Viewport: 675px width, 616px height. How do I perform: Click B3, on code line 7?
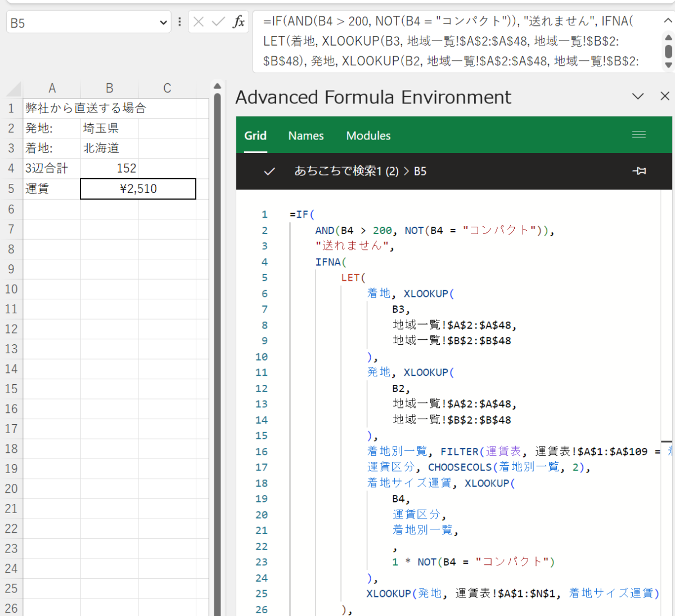click(401, 309)
